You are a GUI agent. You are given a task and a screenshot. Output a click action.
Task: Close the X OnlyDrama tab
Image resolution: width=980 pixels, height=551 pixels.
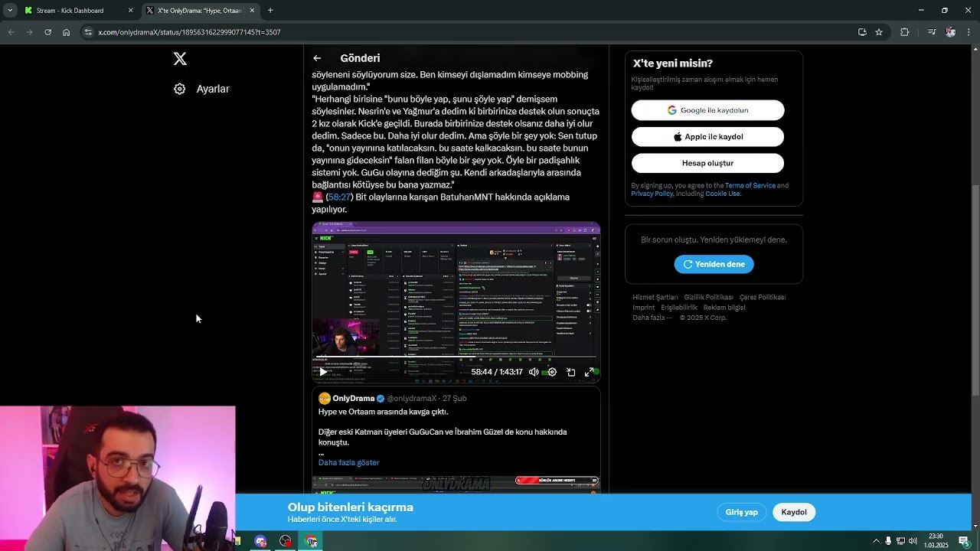(250, 11)
